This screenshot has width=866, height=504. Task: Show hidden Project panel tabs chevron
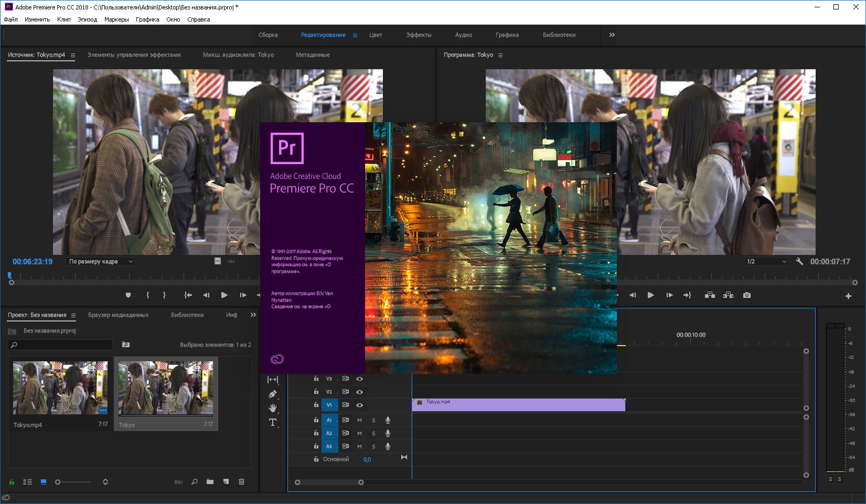pos(253,315)
